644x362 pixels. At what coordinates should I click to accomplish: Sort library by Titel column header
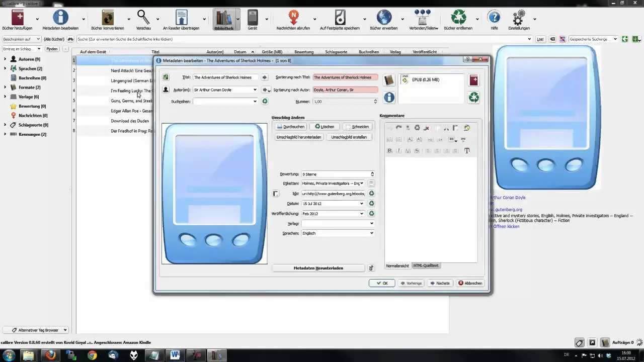(x=155, y=52)
